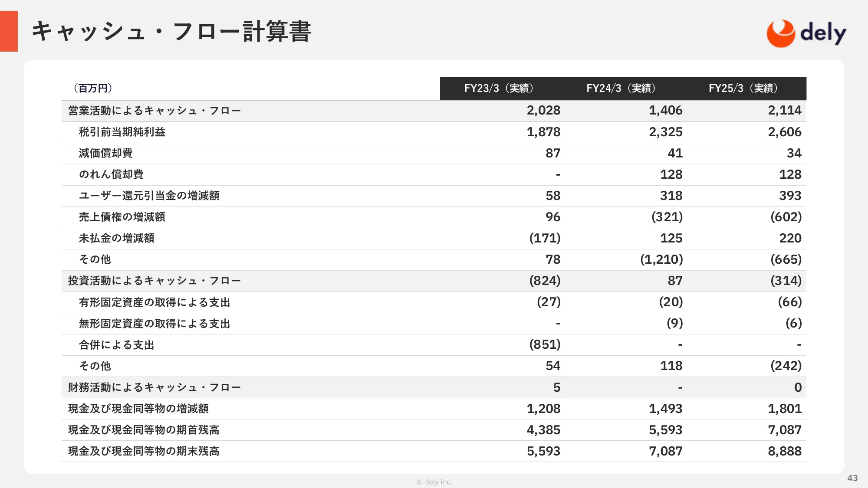Click the FY25/3（実績） column header

743,88
